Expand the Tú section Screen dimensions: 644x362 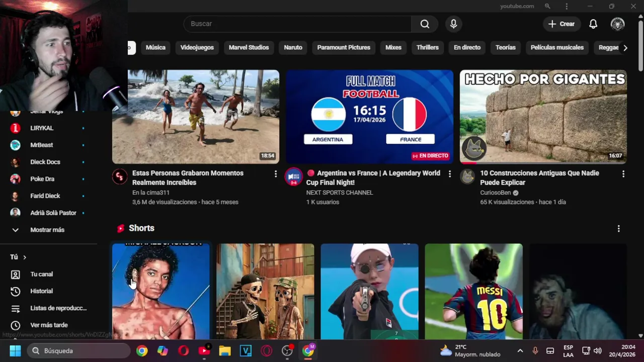[18, 257]
